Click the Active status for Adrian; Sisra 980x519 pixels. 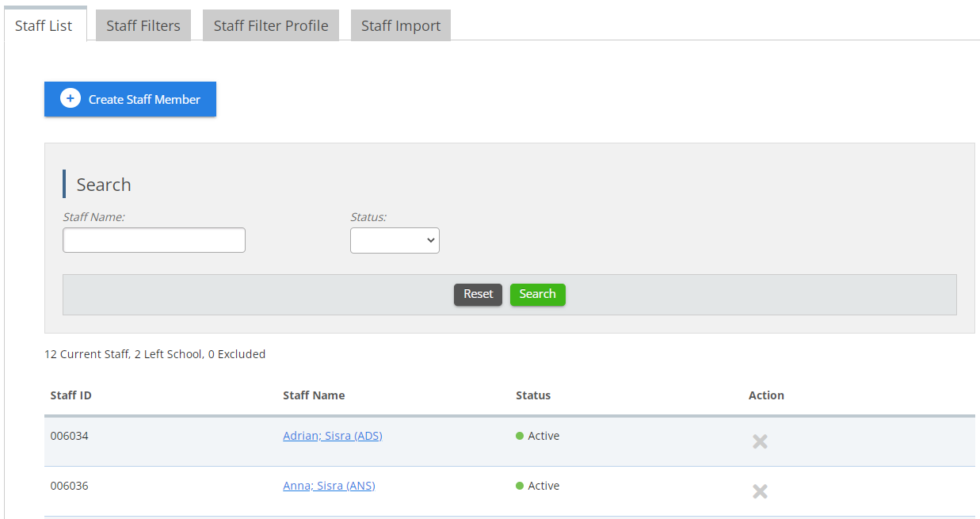(538, 436)
